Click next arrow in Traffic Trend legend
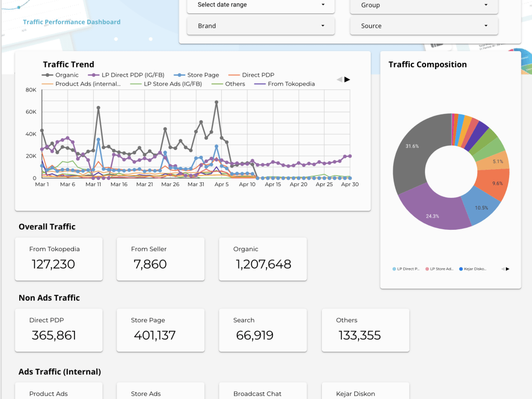 tap(347, 79)
